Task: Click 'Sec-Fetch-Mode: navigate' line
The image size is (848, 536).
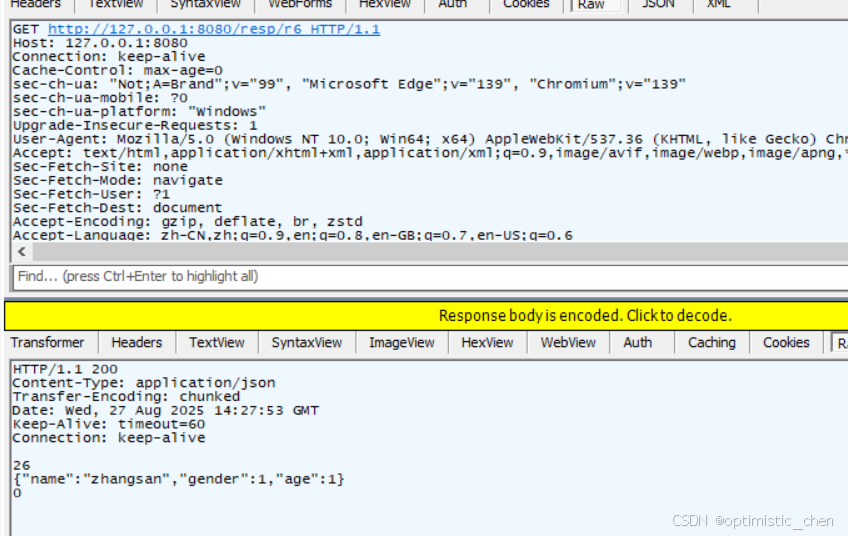Action: point(117,180)
